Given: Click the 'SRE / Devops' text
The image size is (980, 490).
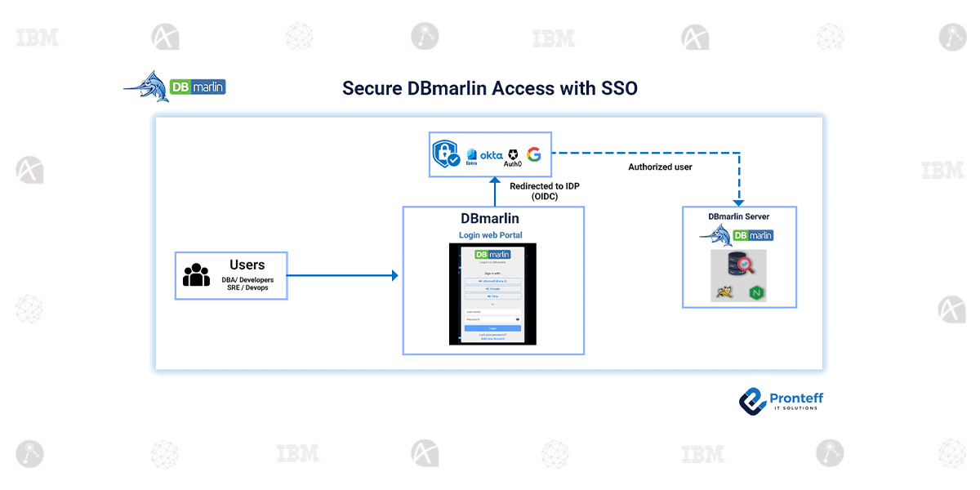Looking at the screenshot, I should click(247, 288).
